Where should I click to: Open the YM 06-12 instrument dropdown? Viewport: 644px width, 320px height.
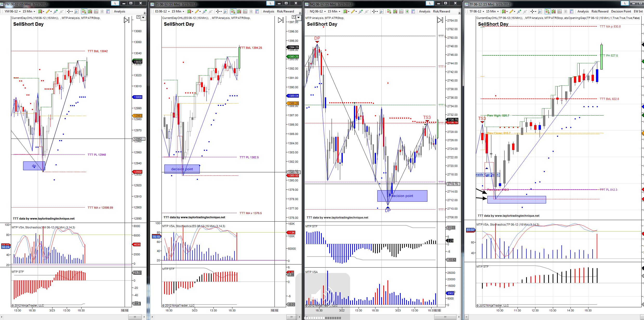pos(12,11)
